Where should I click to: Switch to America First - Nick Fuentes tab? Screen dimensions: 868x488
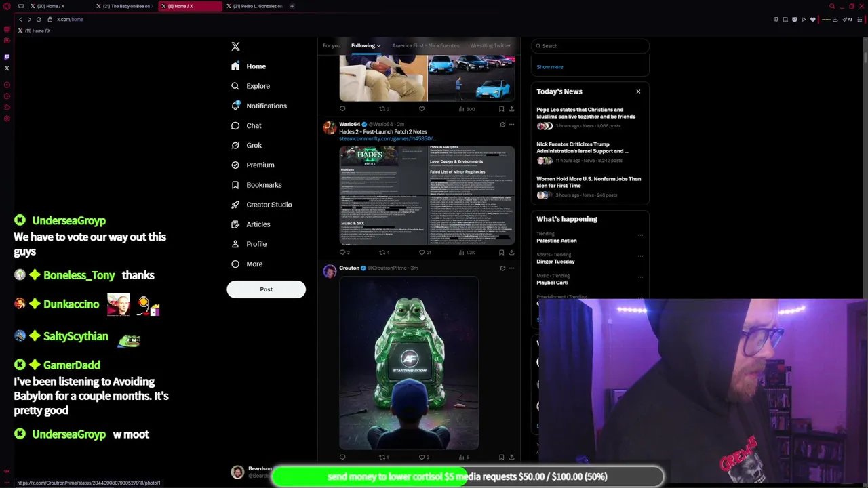(x=425, y=45)
